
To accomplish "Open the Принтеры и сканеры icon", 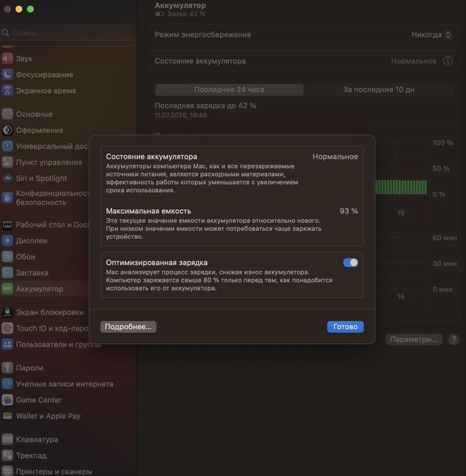I will coord(7,471).
